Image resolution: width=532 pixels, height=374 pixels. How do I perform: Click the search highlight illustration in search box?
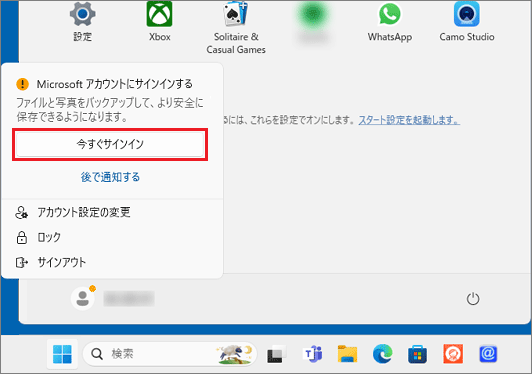point(235,354)
